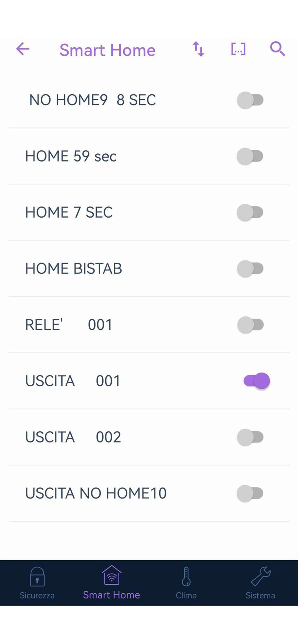Tap the bracket selection icon
298x644 pixels.
(238, 49)
